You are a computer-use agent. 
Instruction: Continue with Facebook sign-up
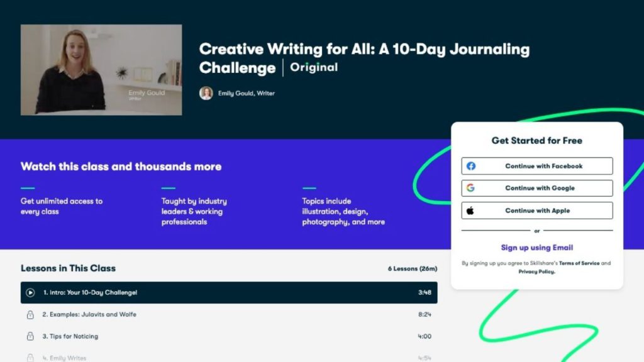point(537,166)
